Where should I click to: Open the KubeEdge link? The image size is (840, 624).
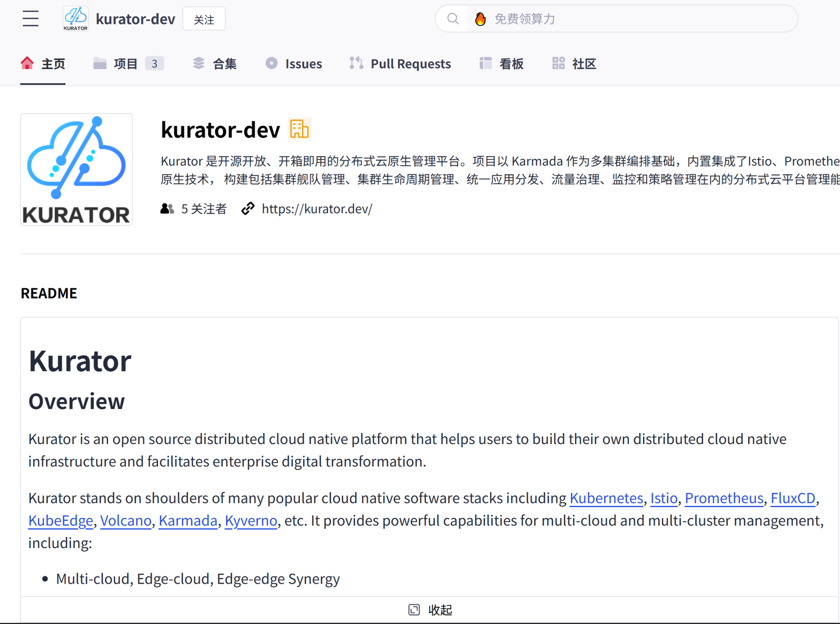click(x=61, y=520)
